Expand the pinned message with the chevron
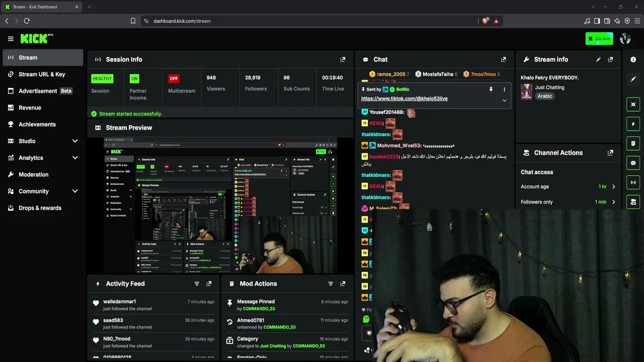644x362 pixels. pyautogui.click(x=504, y=101)
